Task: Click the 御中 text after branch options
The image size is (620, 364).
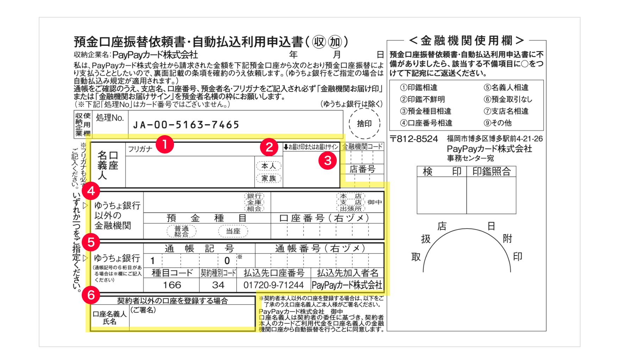Action: (x=374, y=202)
